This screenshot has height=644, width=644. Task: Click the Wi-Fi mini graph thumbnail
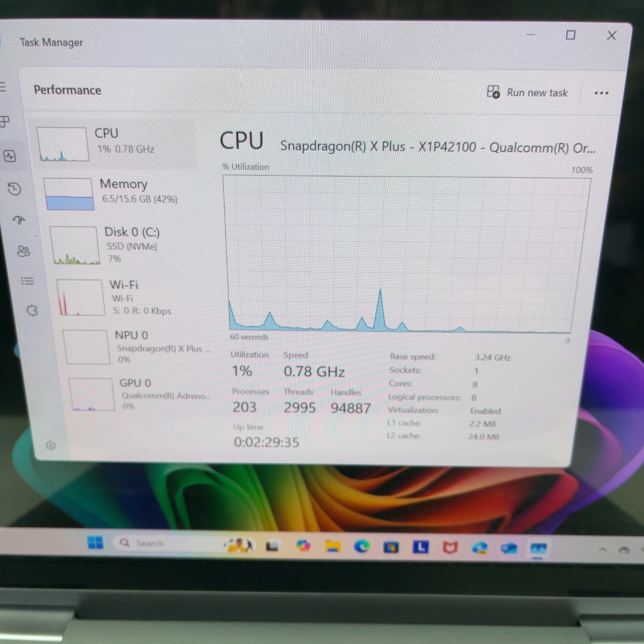81,298
